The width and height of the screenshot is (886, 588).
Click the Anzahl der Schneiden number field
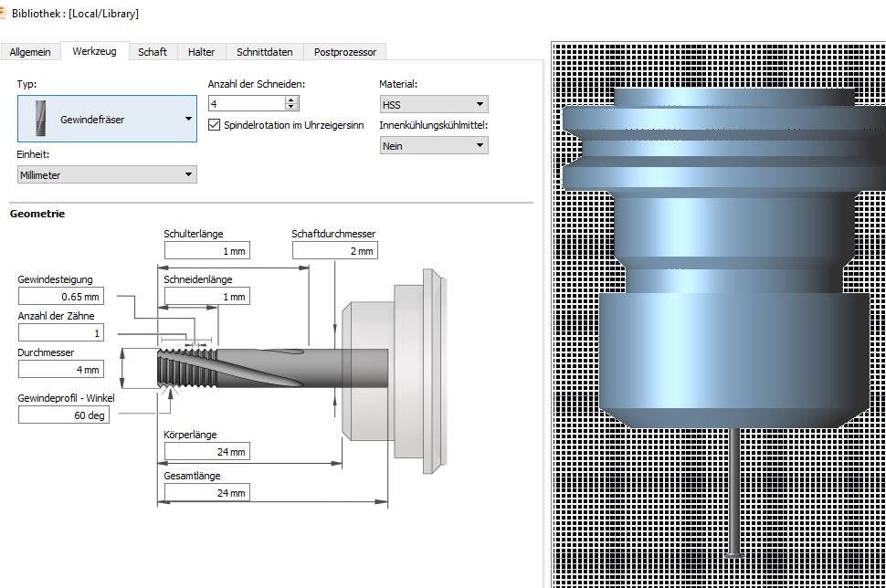click(247, 103)
